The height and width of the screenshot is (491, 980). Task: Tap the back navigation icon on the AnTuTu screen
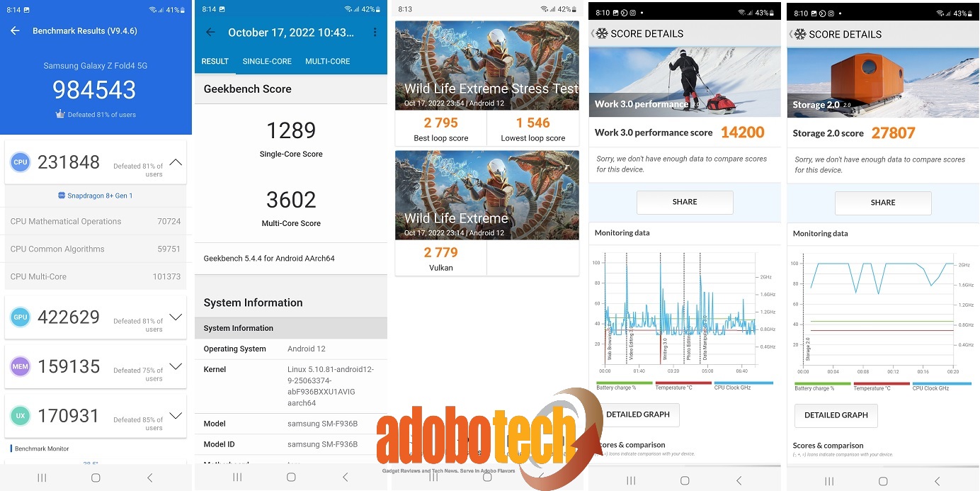149,478
